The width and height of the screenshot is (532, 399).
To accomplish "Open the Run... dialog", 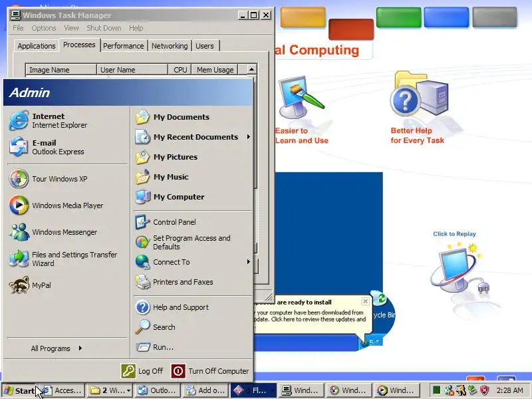I will click(x=193, y=347).
